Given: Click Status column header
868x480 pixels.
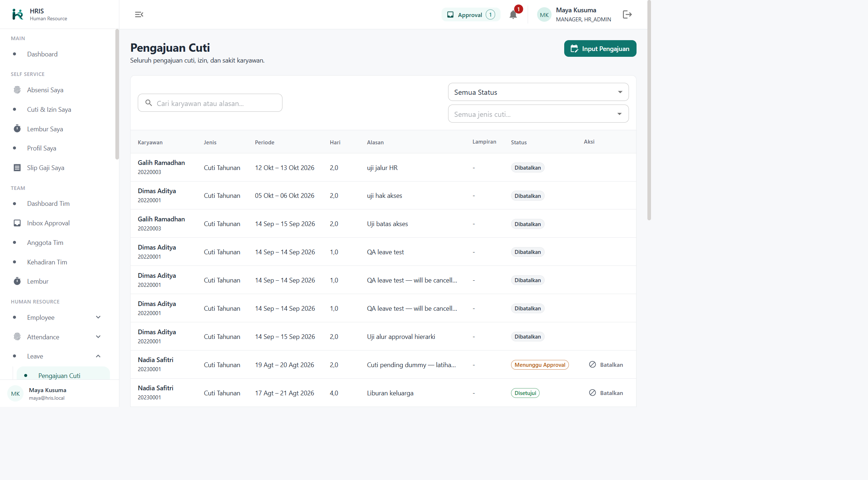Looking at the screenshot, I should click(x=519, y=143).
